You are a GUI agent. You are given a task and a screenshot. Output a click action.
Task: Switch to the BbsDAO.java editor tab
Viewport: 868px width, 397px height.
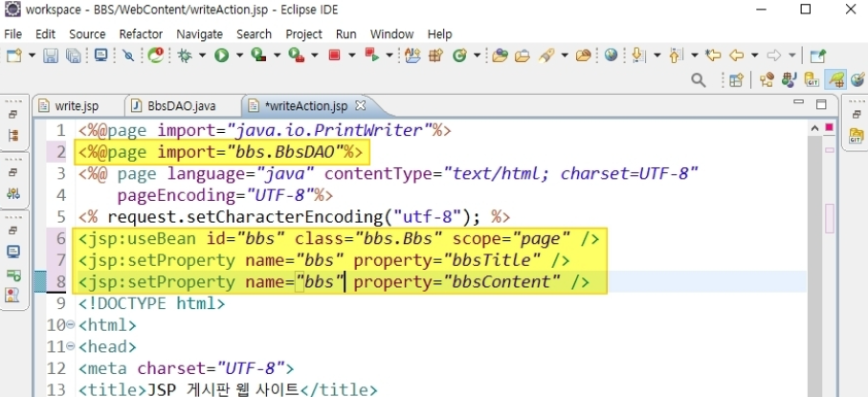pos(182,106)
